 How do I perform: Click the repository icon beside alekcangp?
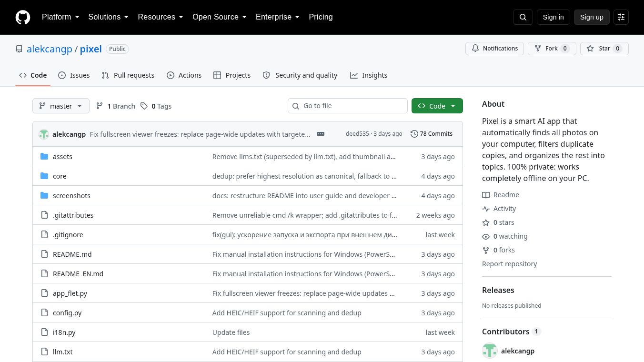pyautogui.click(x=19, y=49)
